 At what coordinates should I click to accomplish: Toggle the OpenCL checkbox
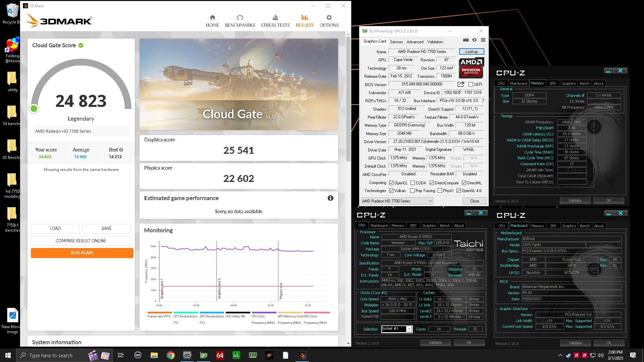[391, 183]
